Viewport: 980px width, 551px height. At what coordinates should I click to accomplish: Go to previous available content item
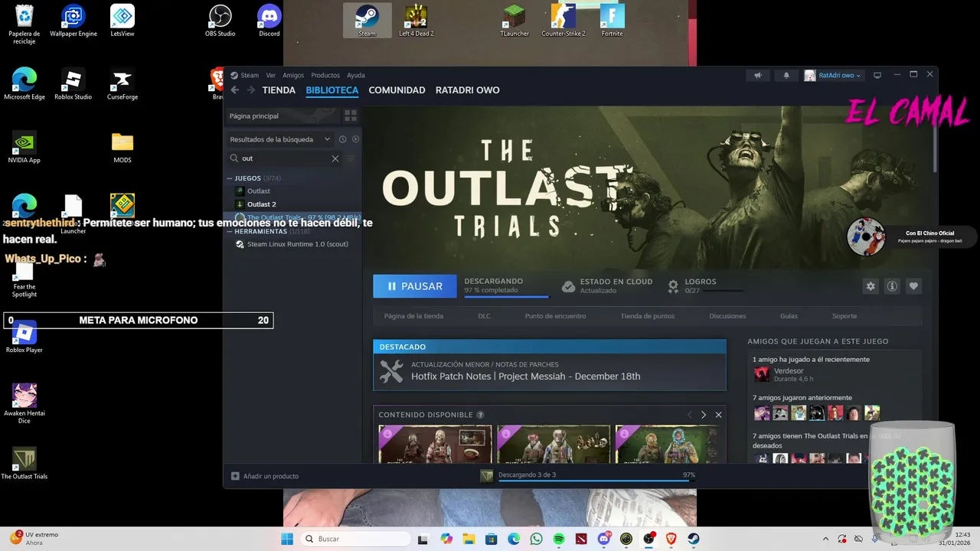689,415
